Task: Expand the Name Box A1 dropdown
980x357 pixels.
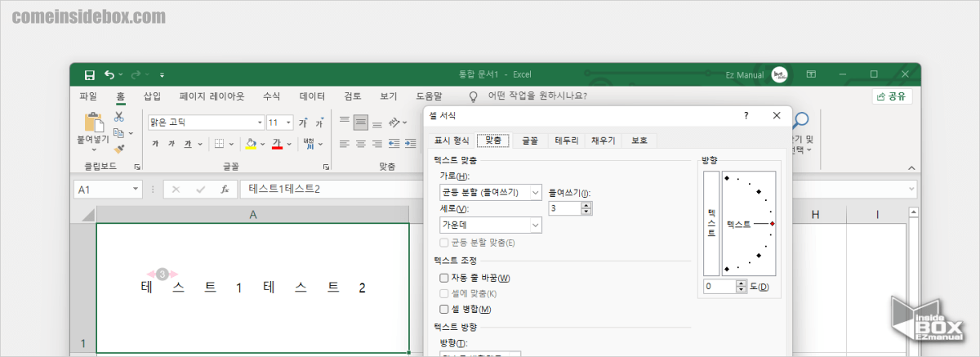Action: click(x=136, y=190)
